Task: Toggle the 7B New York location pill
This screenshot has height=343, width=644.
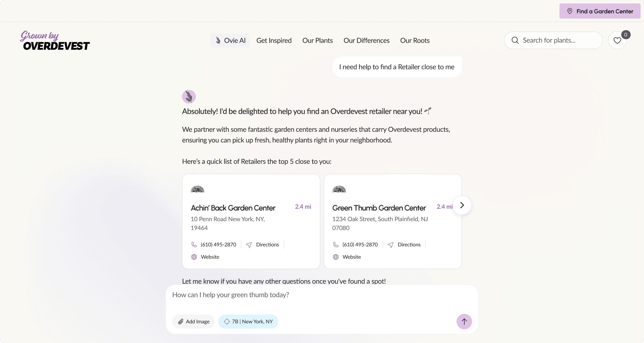Action: [x=248, y=321]
